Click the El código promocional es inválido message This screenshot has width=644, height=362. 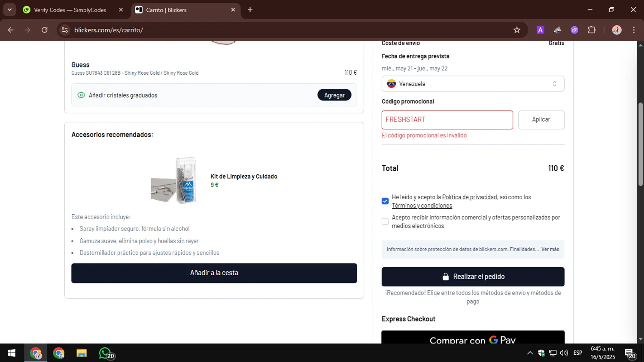coord(424,135)
